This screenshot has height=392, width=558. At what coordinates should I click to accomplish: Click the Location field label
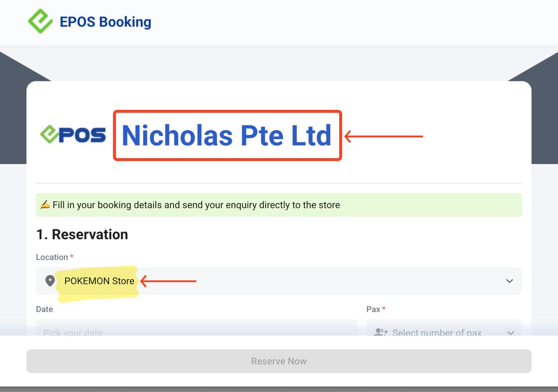[x=52, y=257]
